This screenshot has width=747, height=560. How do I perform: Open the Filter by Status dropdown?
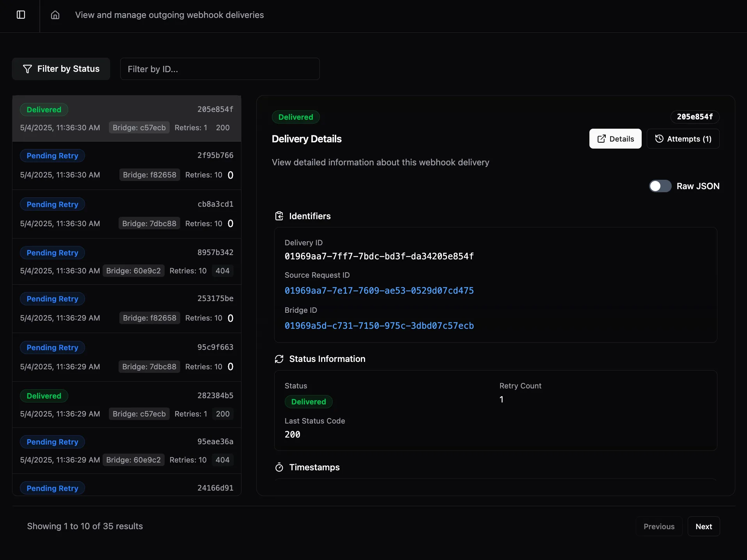tap(60, 69)
